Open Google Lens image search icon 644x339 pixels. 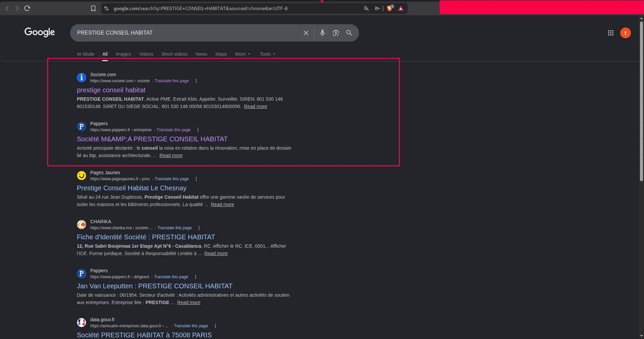336,33
